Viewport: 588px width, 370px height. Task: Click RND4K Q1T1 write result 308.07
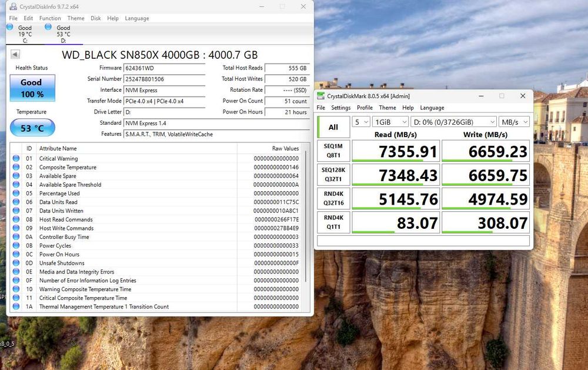click(x=486, y=222)
